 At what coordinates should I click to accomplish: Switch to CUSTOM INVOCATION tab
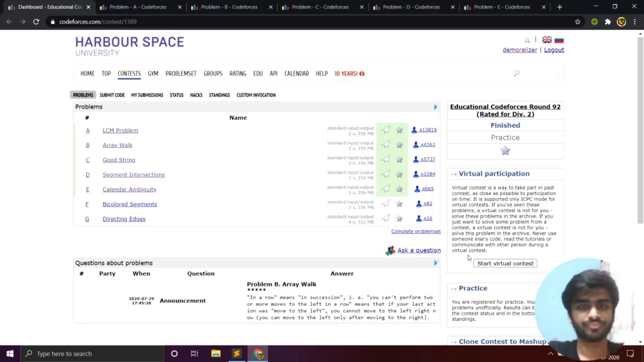coord(256,95)
